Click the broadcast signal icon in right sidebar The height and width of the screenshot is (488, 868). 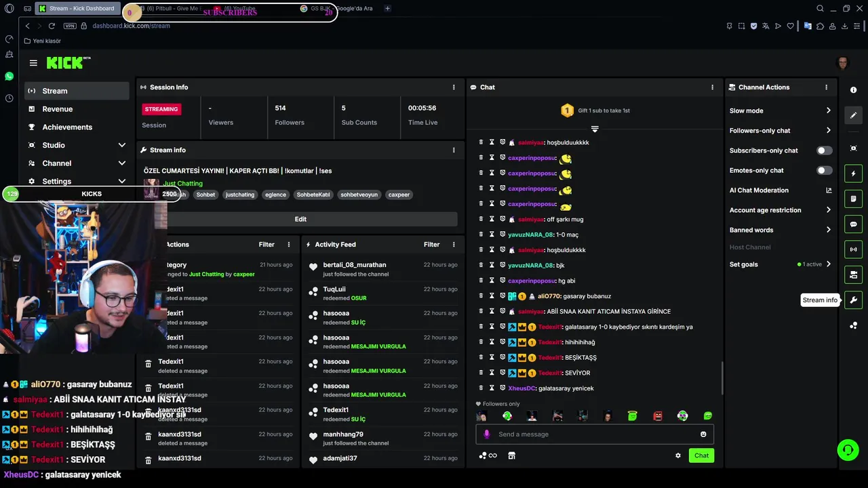(x=853, y=249)
